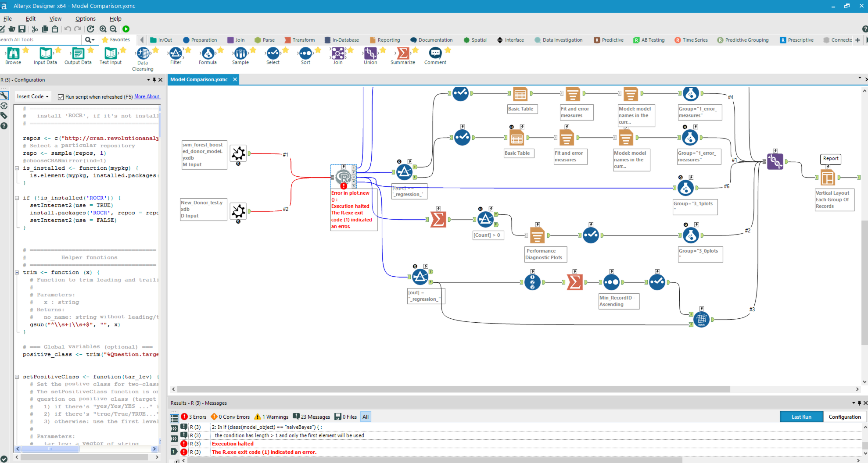Toggle the favorite star beside the Browse tool
The height and width of the screenshot is (463, 868).
(x=25, y=50)
